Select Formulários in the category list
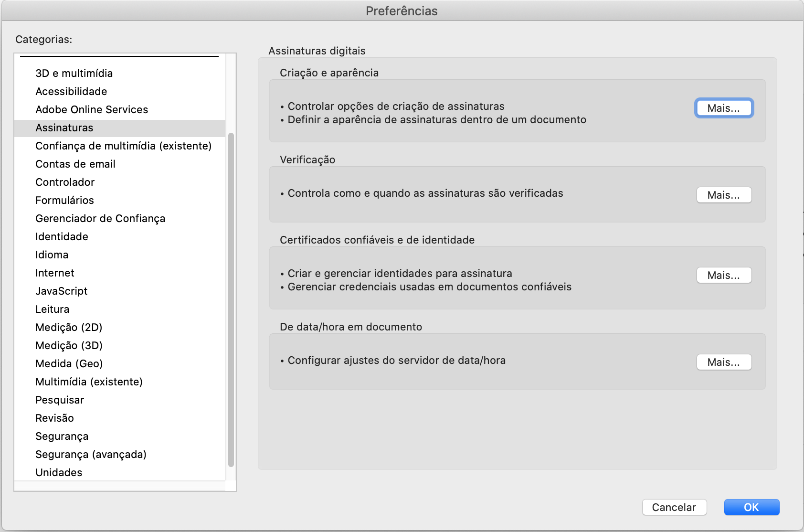The image size is (804, 532). click(120, 200)
